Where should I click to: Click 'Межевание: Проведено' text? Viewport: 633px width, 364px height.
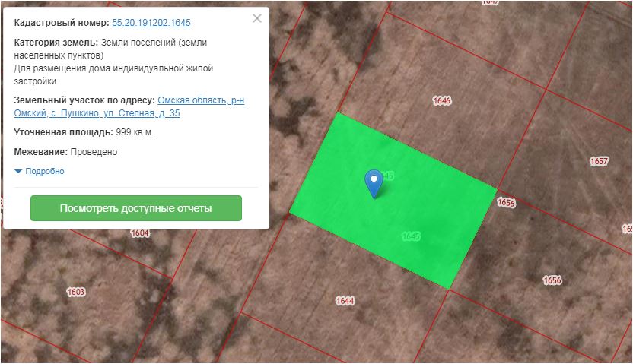click(65, 152)
